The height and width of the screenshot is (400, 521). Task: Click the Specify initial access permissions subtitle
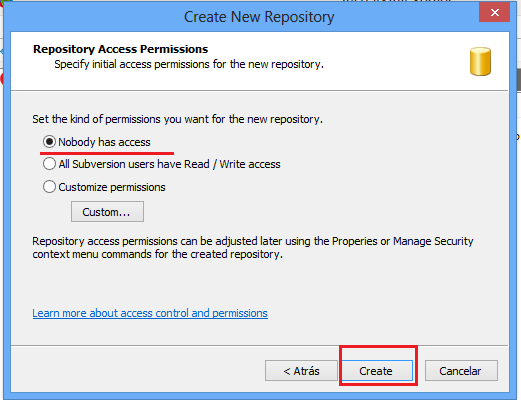[189, 64]
